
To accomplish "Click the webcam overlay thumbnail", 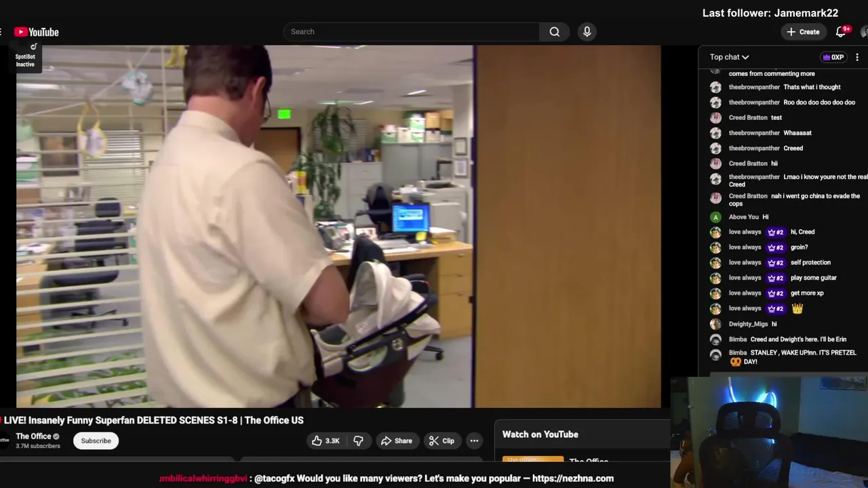I will pyautogui.click(x=769, y=432).
